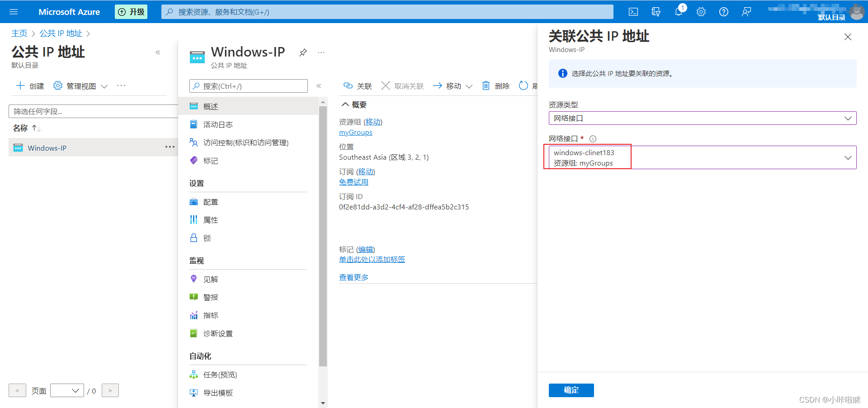
Task: Go to the next page button
Action: pos(110,390)
